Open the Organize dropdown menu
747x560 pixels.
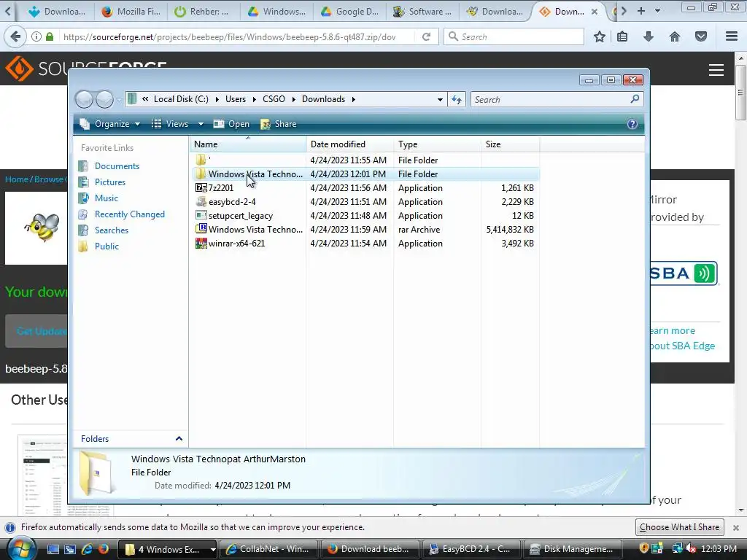pyautogui.click(x=110, y=124)
